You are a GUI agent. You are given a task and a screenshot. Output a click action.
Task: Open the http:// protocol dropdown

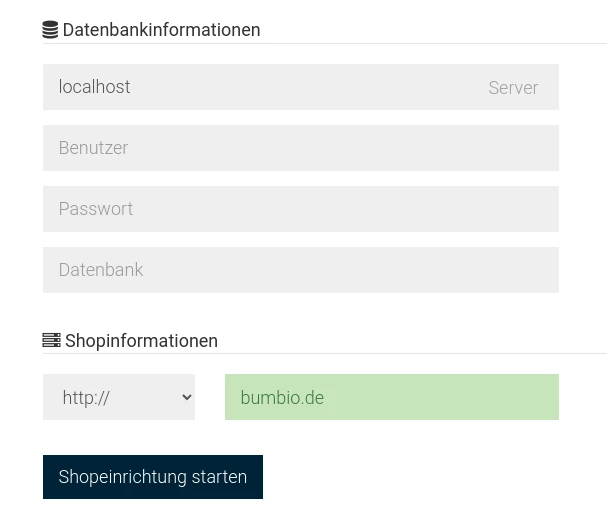click(119, 397)
